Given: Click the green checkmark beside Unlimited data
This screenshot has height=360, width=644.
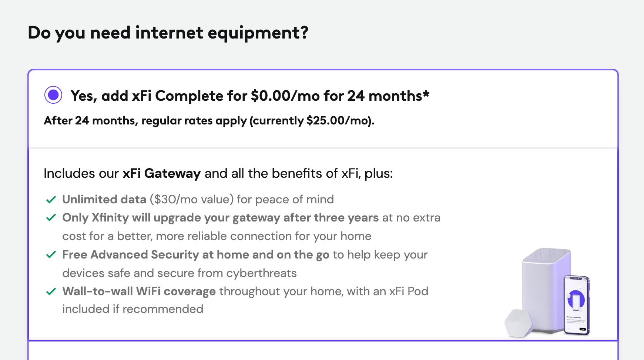Looking at the screenshot, I should tap(51, 199).
